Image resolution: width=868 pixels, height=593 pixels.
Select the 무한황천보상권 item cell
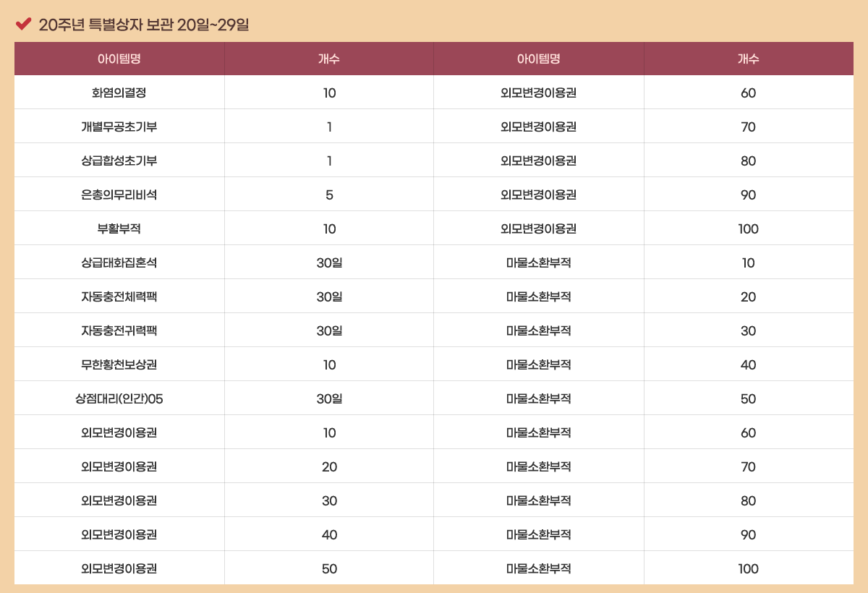[119, 364]
